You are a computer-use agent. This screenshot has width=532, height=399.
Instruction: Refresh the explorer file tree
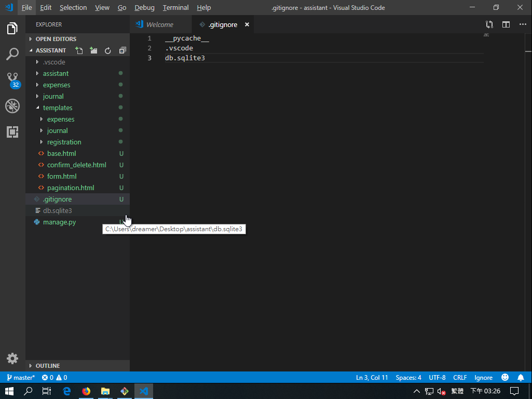point(108,50)
